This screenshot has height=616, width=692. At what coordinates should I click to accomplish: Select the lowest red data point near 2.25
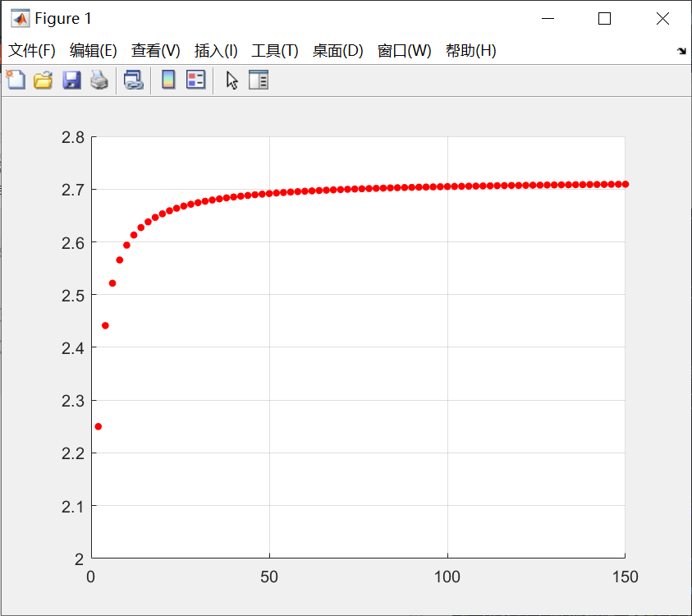coord(99,426)
